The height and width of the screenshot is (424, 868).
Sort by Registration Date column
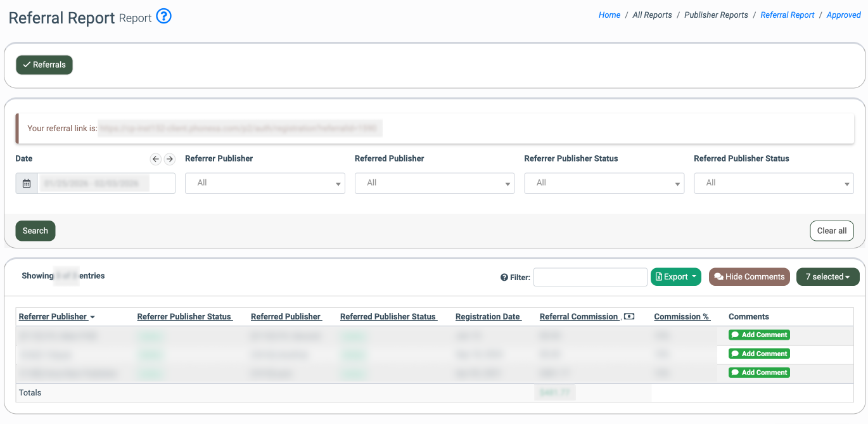pos(488,316)
